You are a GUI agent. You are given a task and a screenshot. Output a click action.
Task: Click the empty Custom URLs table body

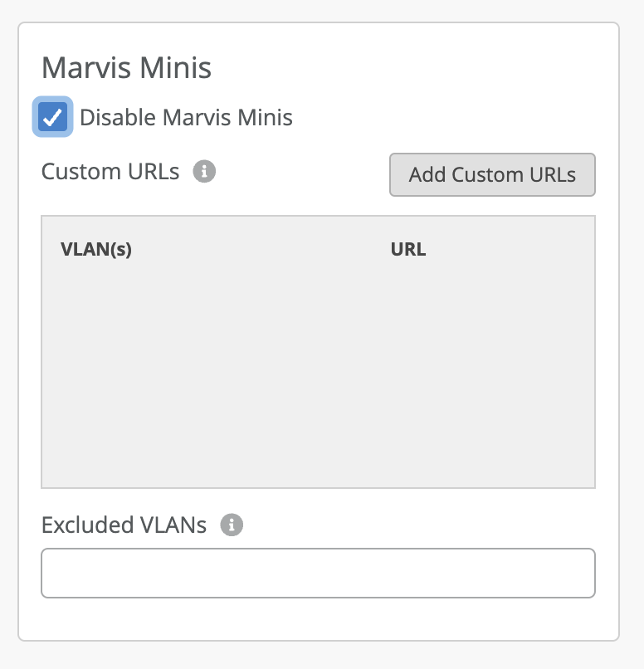pos(318,374)
